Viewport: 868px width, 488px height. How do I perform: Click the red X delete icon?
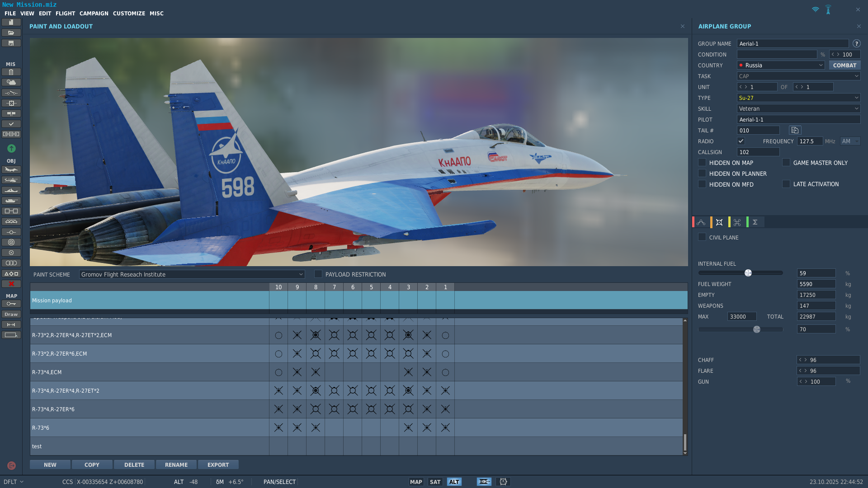tap(11, 284)
